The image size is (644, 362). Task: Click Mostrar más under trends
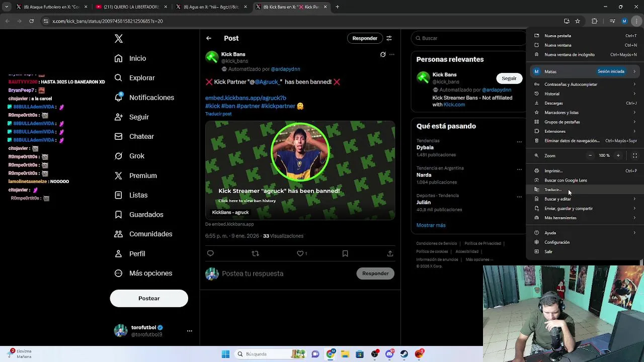431,225
